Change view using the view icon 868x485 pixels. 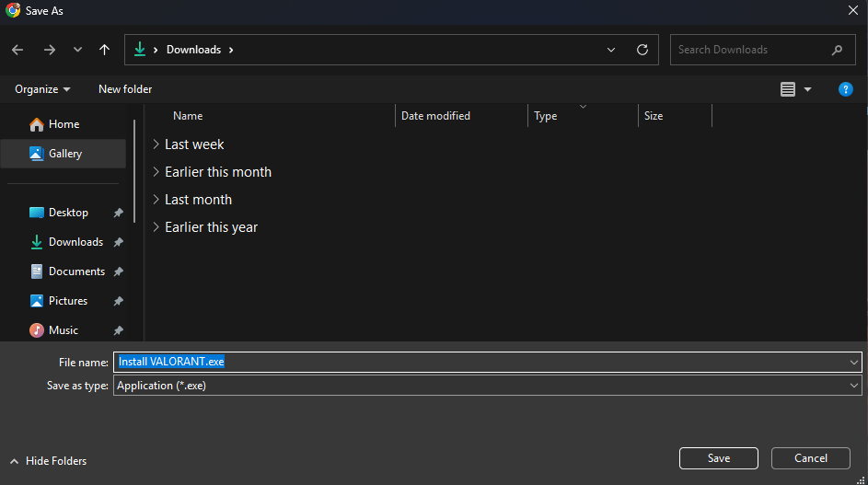pos(788,89)
